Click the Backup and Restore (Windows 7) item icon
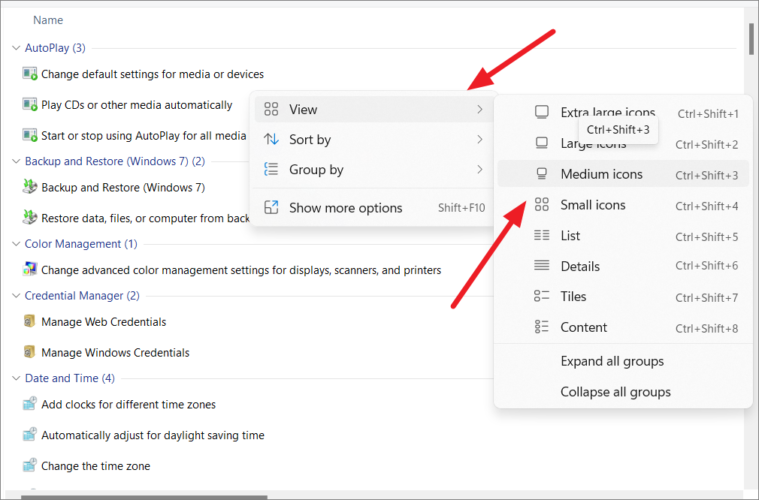Image resolution: width=759 pixels, height=500 pixels. click(30, 187)
